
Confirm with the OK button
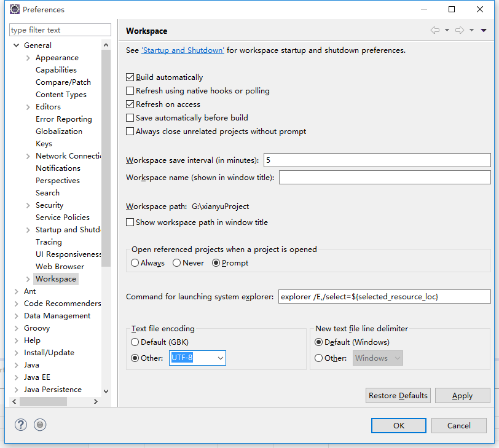[399, 425]
